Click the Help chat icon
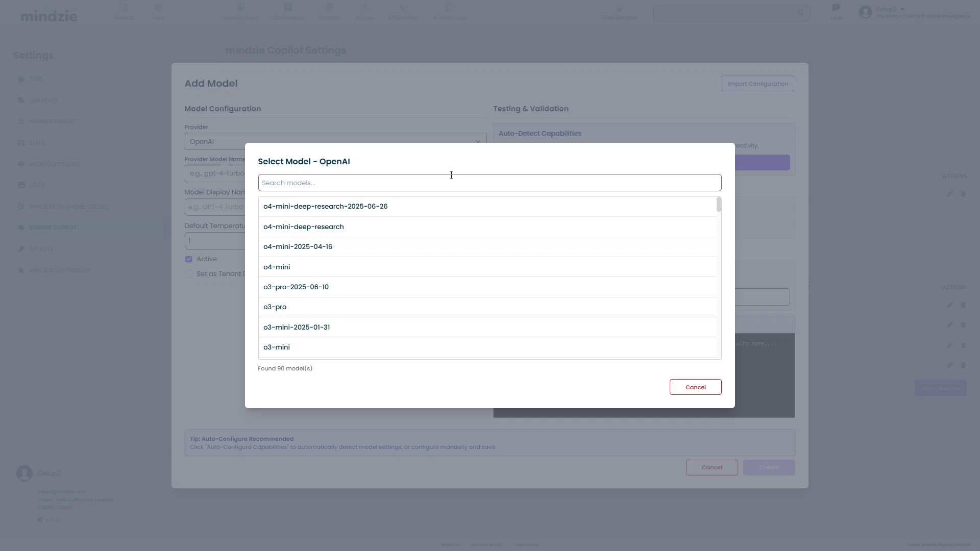 (836, 8)
